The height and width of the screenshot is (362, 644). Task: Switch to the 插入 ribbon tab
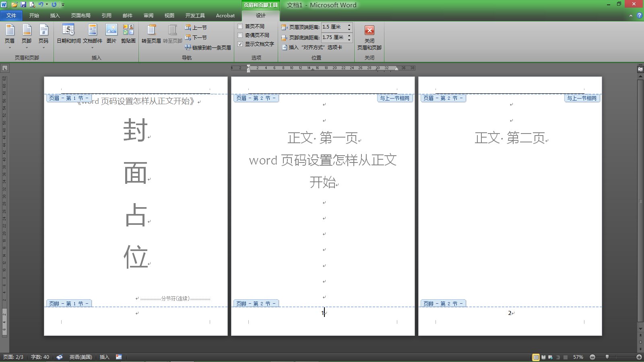pyautogui.click(x=54, y=15)
